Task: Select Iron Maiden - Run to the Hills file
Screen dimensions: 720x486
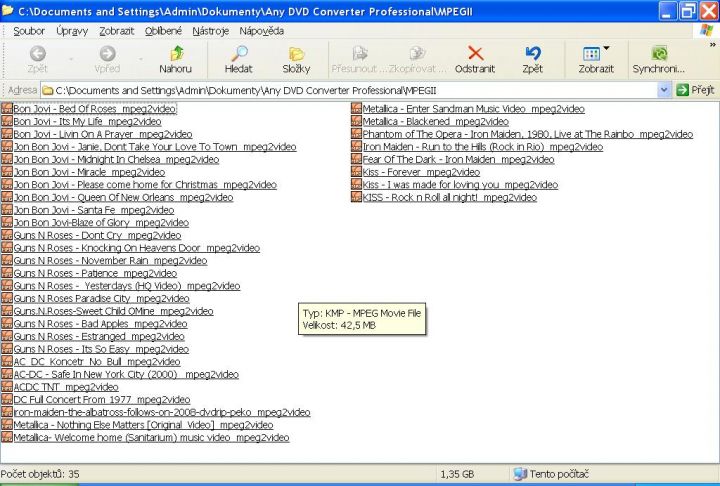Action: [x=483, y=147]
